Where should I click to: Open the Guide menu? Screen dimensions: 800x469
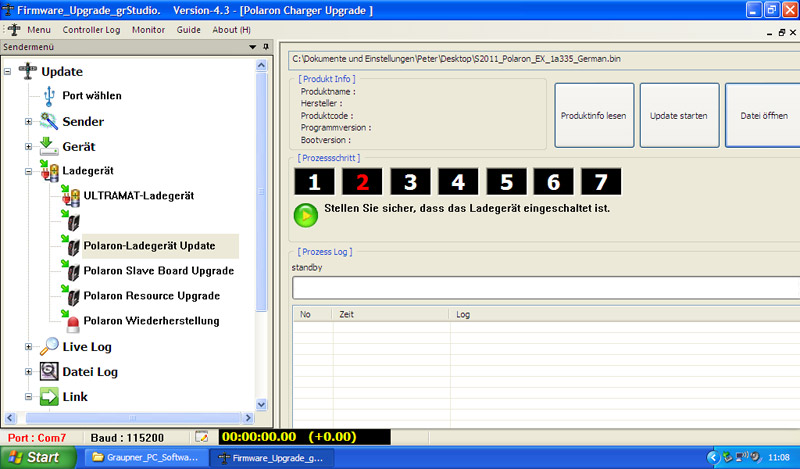pyautogui.click(x=188, y=30)
